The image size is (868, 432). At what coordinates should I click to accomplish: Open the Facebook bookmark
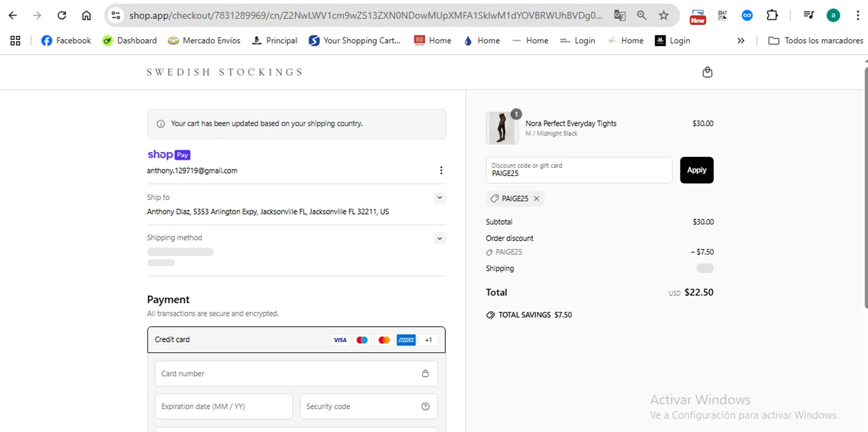pyautogui.click(x=66, y=40)
